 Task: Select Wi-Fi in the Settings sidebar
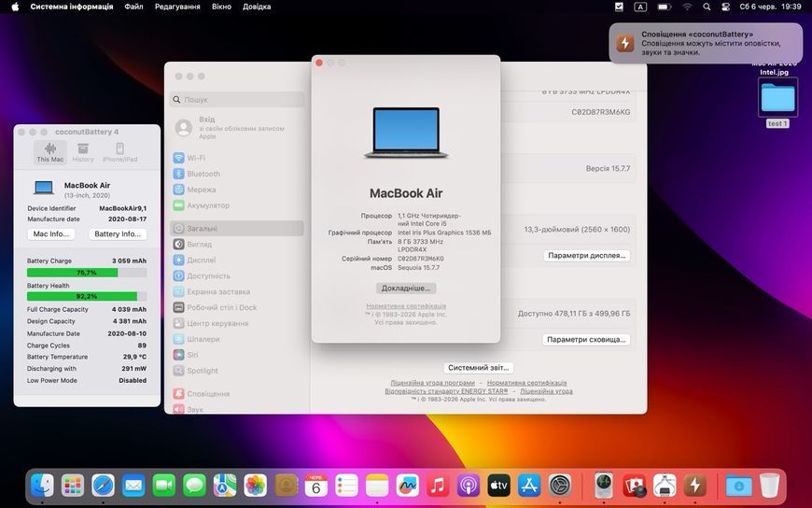[x=237, y=158]
